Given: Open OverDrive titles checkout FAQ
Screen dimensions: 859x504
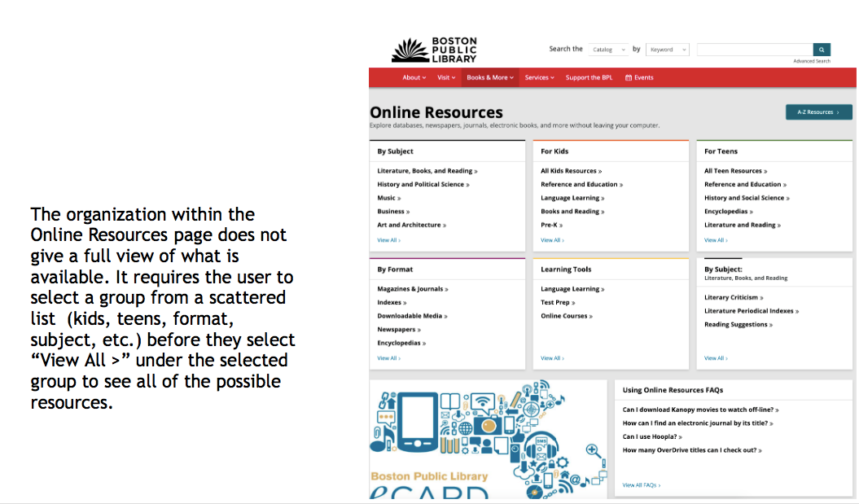Looking at the screenshot, I should pyautogui.click(x=692, y=450).
